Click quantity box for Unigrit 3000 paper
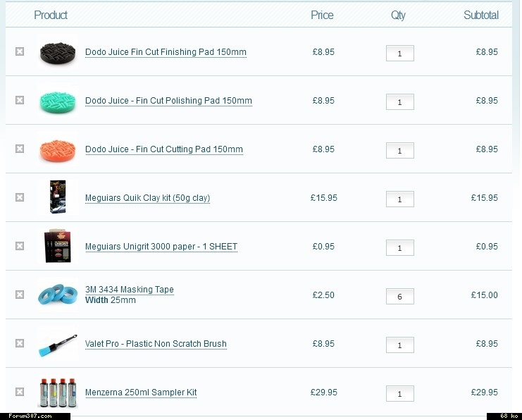The height and width of the screenshot is (420, 522). tap(399, 248)
